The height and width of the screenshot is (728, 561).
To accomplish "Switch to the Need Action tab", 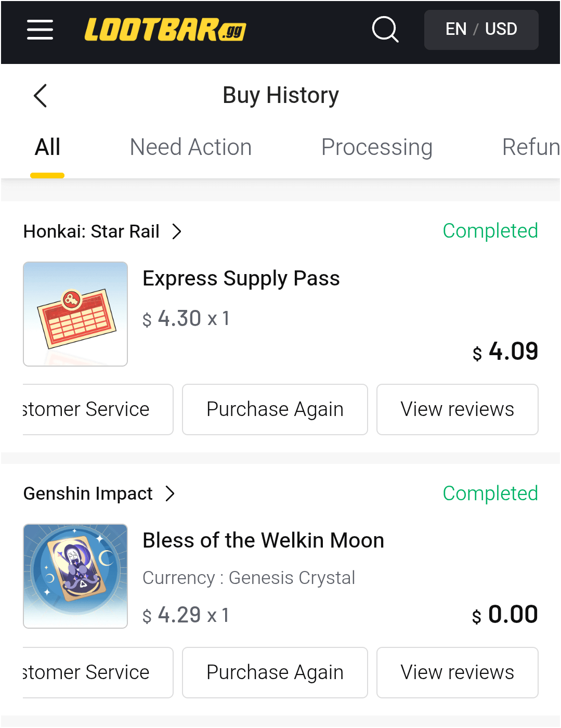I will pyautogui.click(x=190, y=148).
